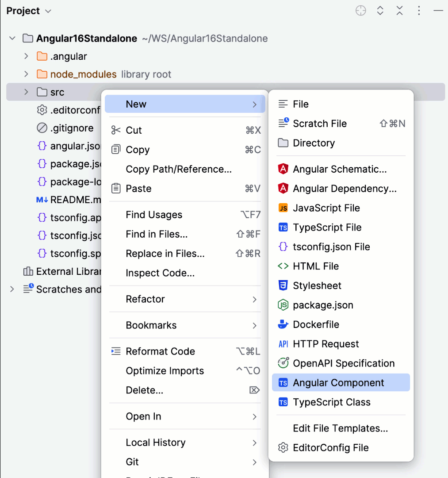Viewport: 448px width, 478px height.
Task: Click the Collapse All icon in Project toolbar
Action: coord(399,11)
